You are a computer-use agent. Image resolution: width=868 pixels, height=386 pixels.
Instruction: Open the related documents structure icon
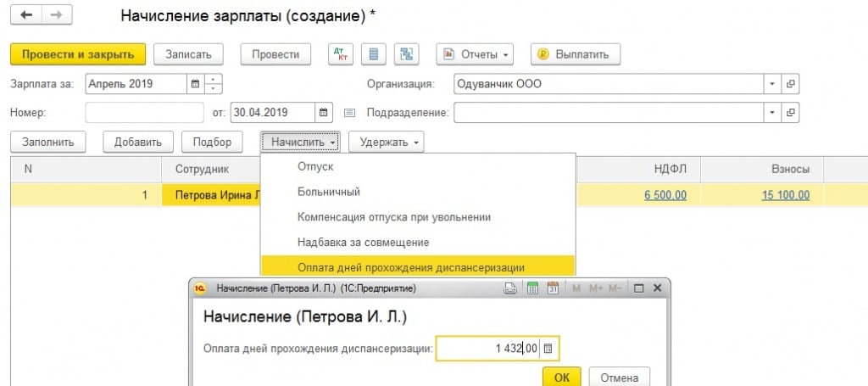click(407, 54)
